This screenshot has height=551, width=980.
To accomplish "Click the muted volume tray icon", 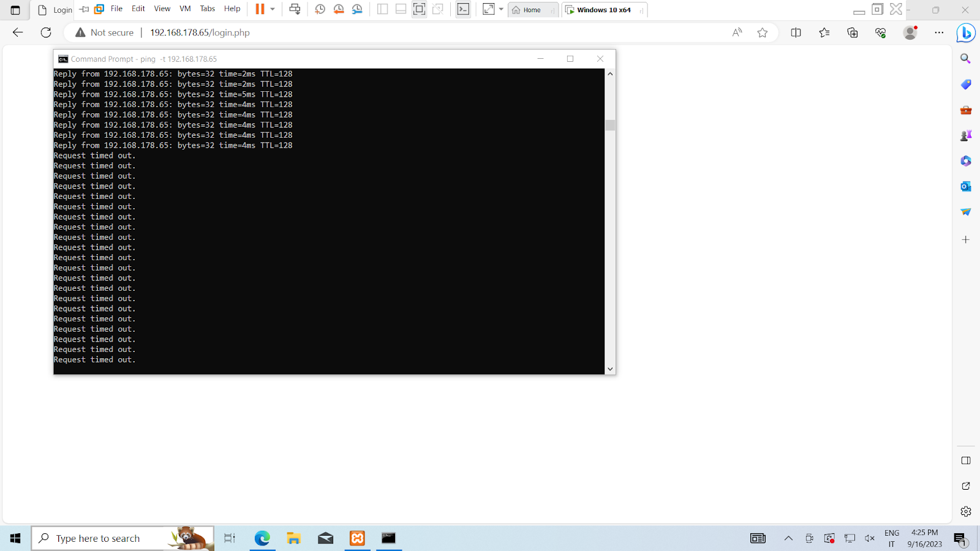I will coord(870,538).
